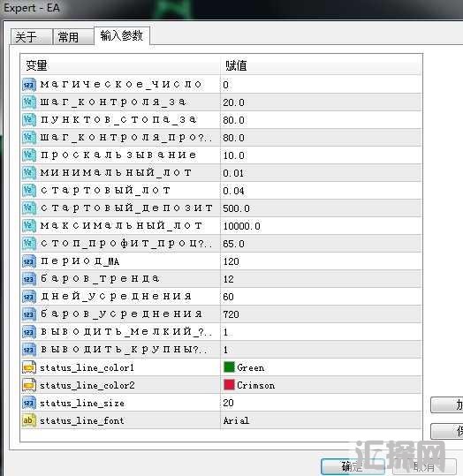Image resolution: width=463 pixels, height=476 pixels.
Task: Select value 80.0 of пунктов_стопа_за
Action: point(233,120)
